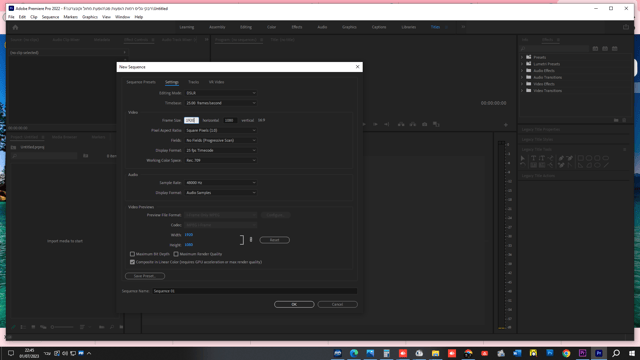Open the Sample Rate dropdown

pos(221,182)
